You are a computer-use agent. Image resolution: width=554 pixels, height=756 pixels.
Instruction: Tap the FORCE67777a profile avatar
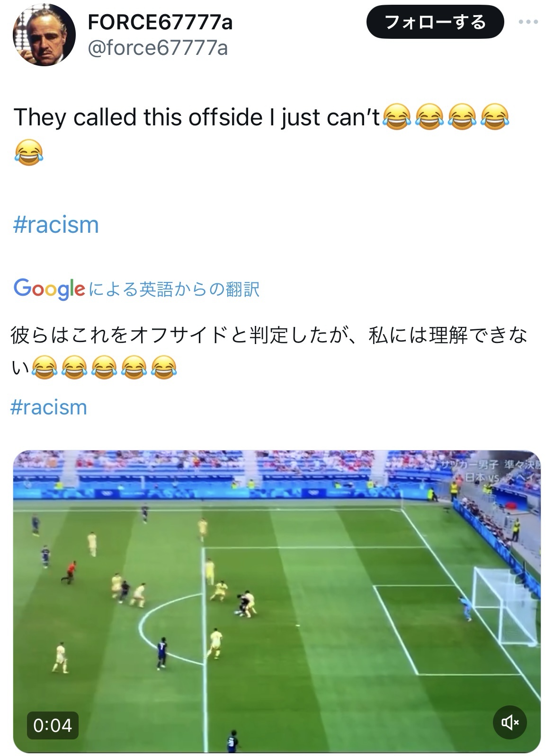pos(45,35)
